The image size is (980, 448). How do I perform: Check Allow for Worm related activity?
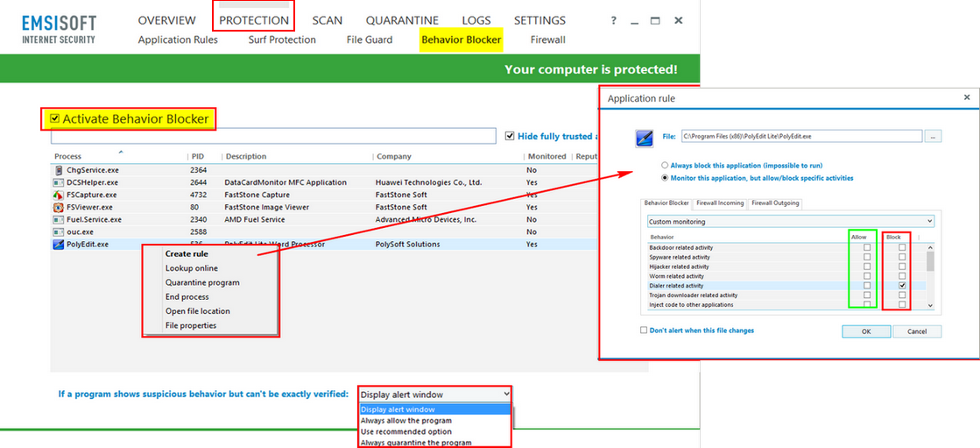pos(867,276)
